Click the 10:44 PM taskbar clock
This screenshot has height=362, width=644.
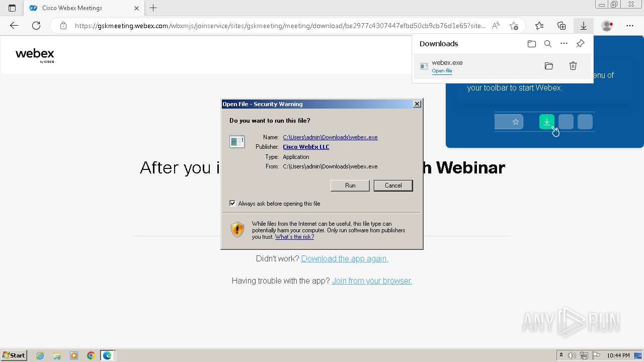(618, 355)
